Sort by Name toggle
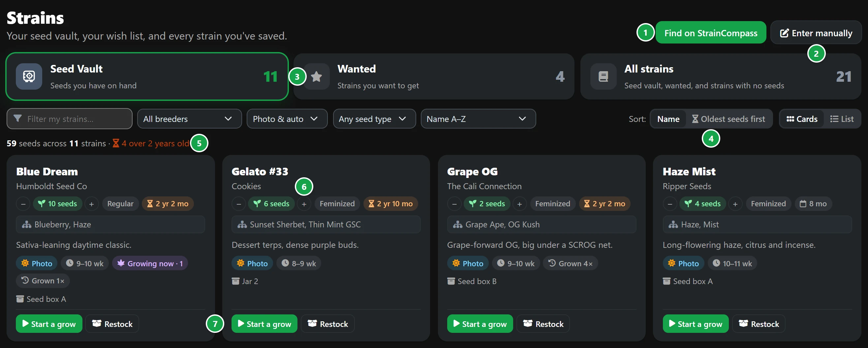Image resolution: width=868 pixels, height=348 pixels. [x=668, y=119]
